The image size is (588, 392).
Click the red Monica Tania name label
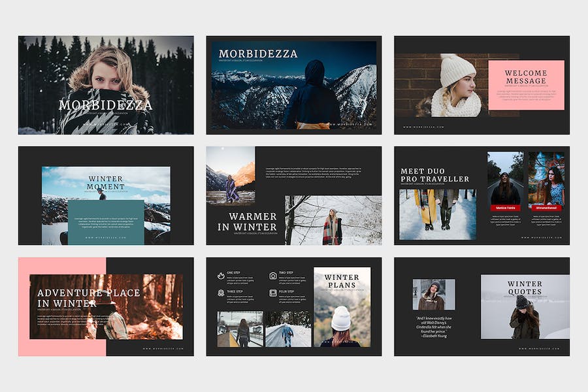(505, 208)
